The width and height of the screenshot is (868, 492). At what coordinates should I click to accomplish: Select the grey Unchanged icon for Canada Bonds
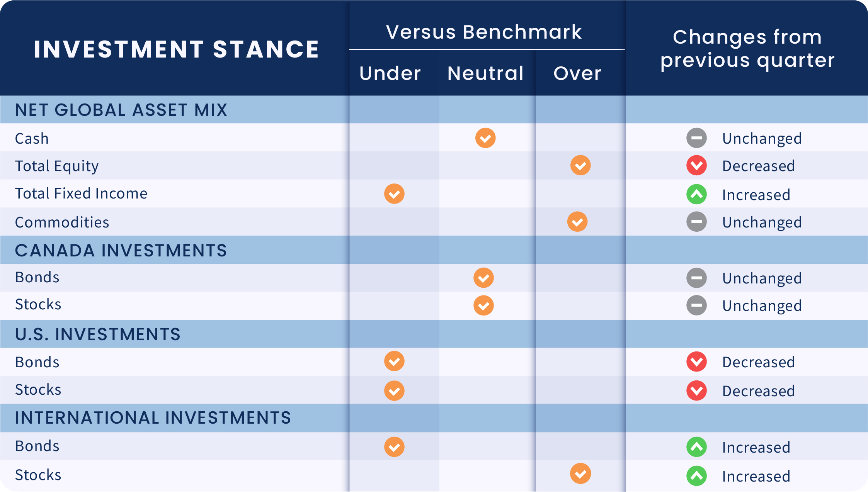click(x=696, y=278)
